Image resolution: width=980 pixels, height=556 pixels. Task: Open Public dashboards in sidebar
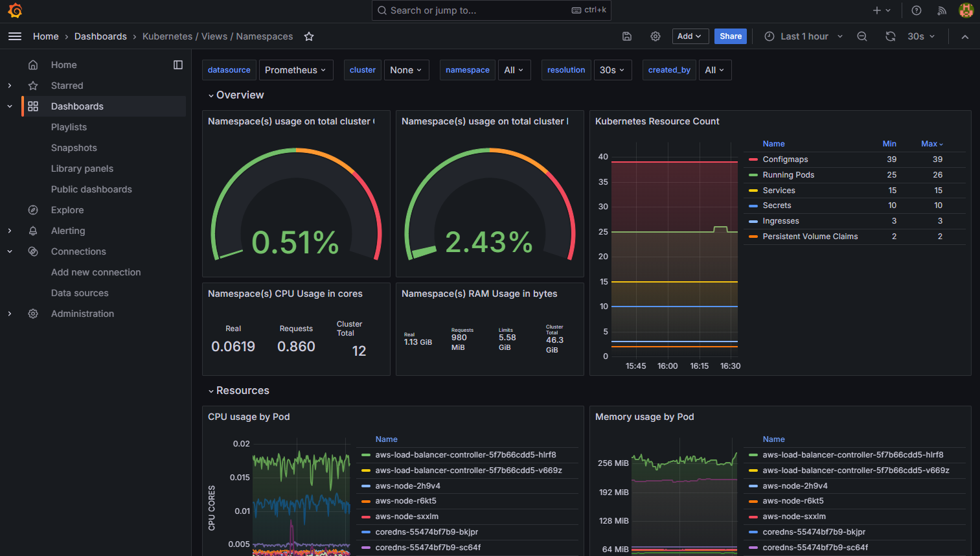pyautogui.click(x=91, y=189)
